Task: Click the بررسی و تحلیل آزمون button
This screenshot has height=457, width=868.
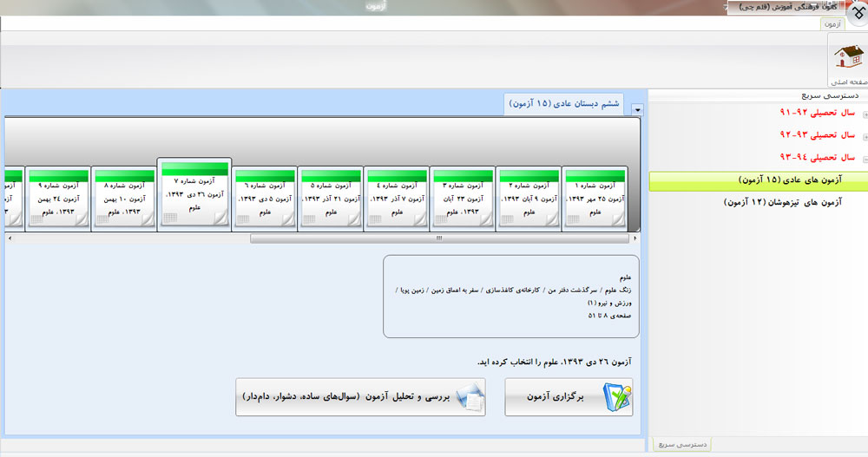Action: [360, 397]
